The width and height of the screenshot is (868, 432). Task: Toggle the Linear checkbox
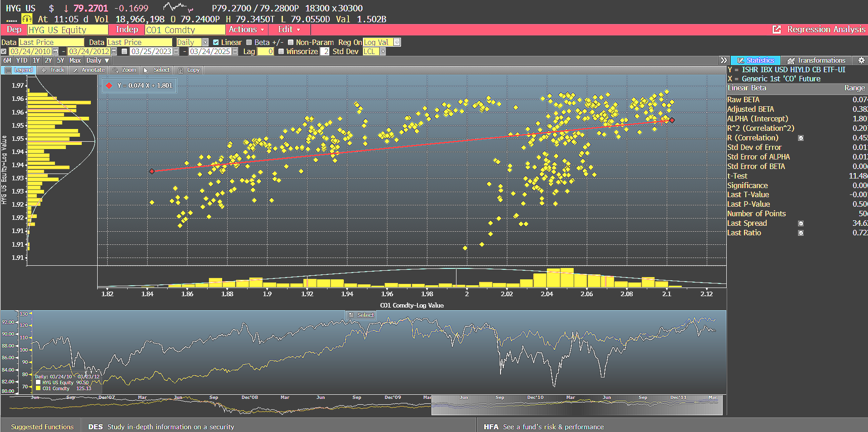click(216, 42)
